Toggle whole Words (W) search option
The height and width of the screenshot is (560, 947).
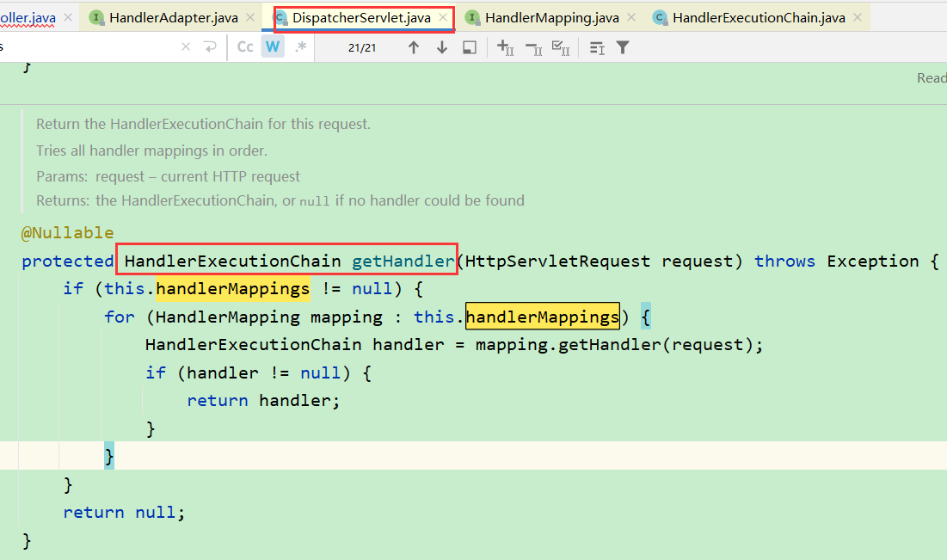pyautogui.click(x=273, y=47)
